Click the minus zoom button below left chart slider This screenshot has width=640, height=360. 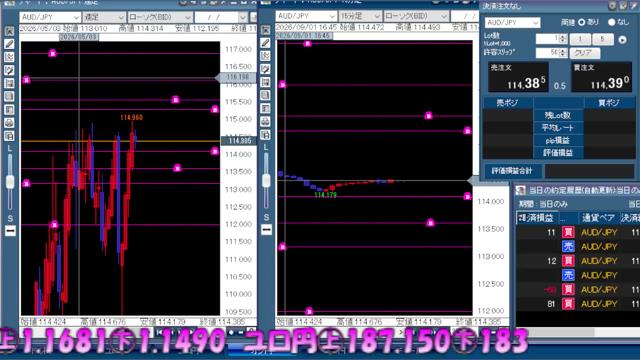(x=10, y=231)
